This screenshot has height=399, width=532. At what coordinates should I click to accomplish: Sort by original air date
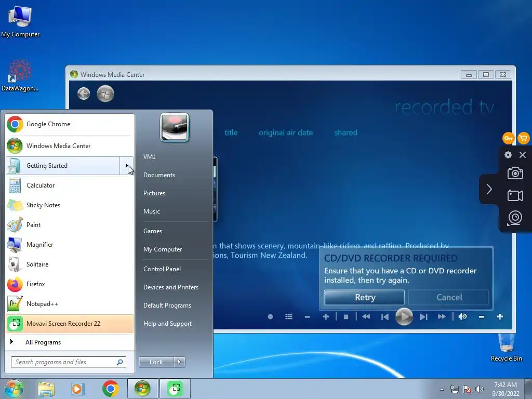[286, 132]
